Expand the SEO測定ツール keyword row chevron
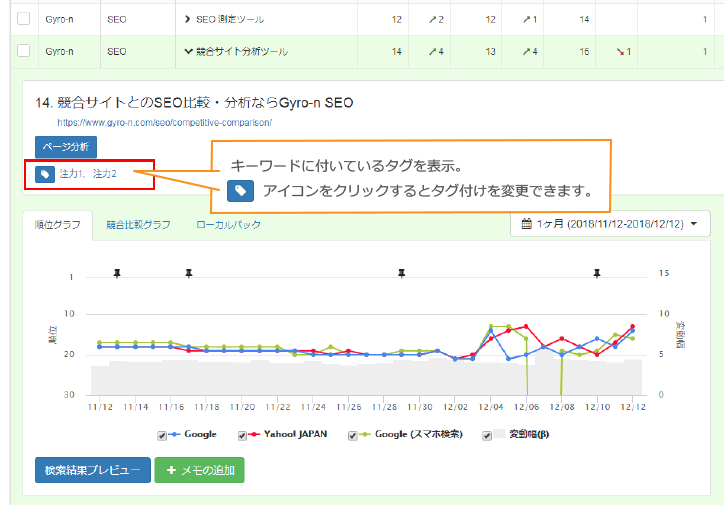 click(x=187, y=19)
